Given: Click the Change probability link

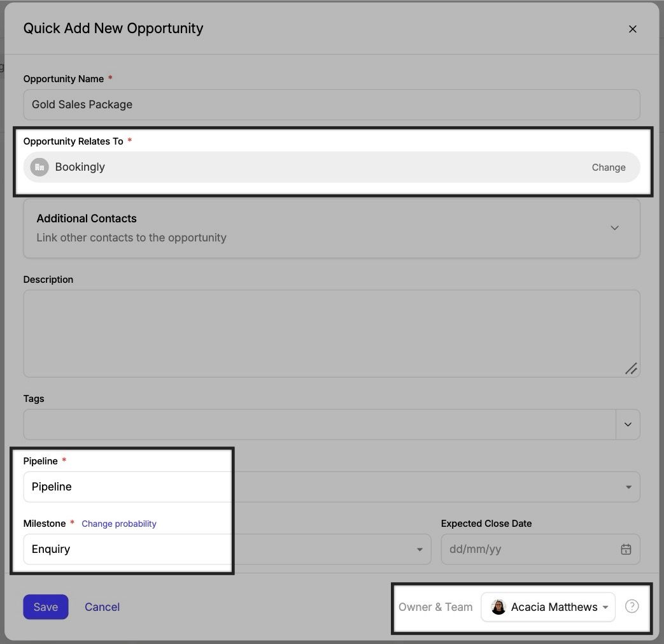Looking at the screenshot, I should click(119, 524).
